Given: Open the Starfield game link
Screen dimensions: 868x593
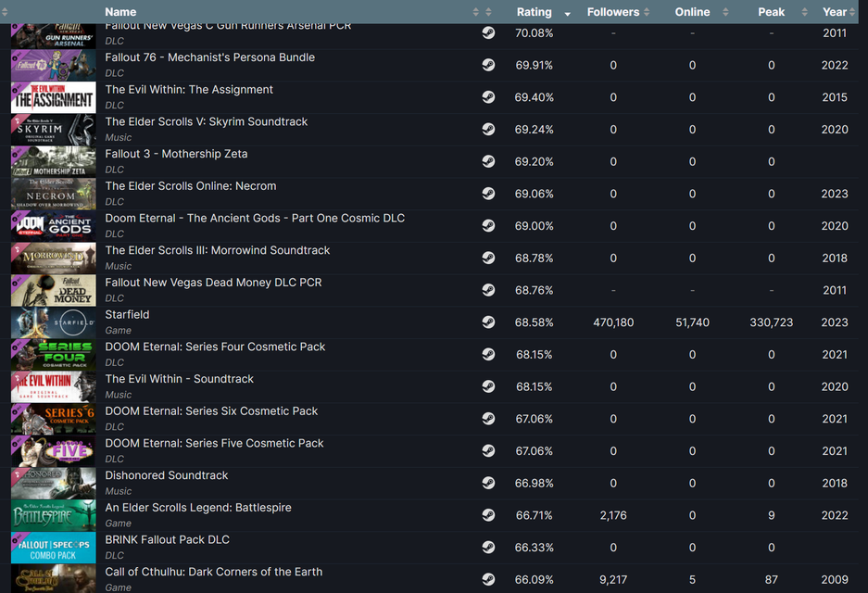Looking at the screenshot, I should [x=127, y=315].
